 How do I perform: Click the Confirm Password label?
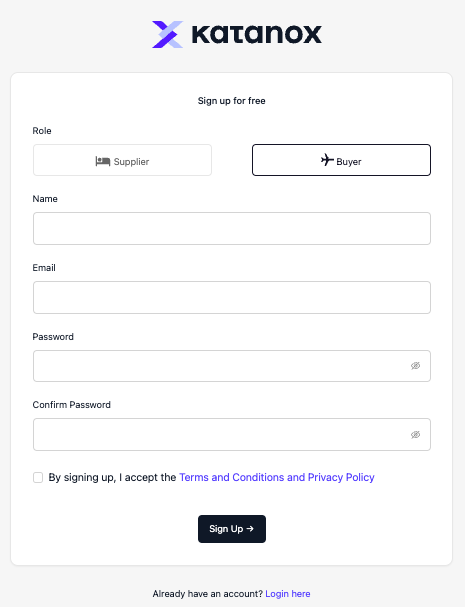[72, 405]
